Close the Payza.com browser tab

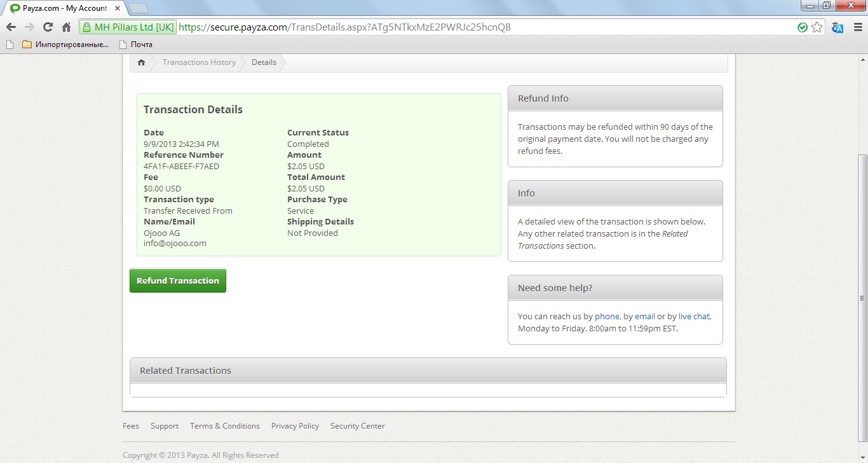click(x=117, y=8)
